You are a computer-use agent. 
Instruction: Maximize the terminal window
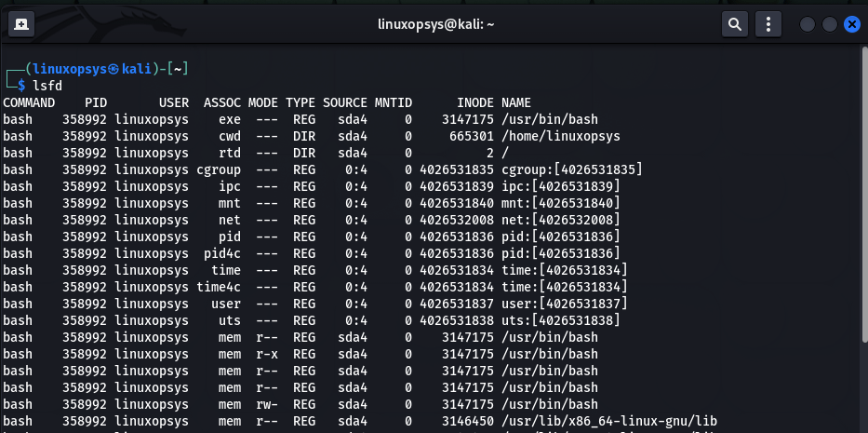[829, 25]
